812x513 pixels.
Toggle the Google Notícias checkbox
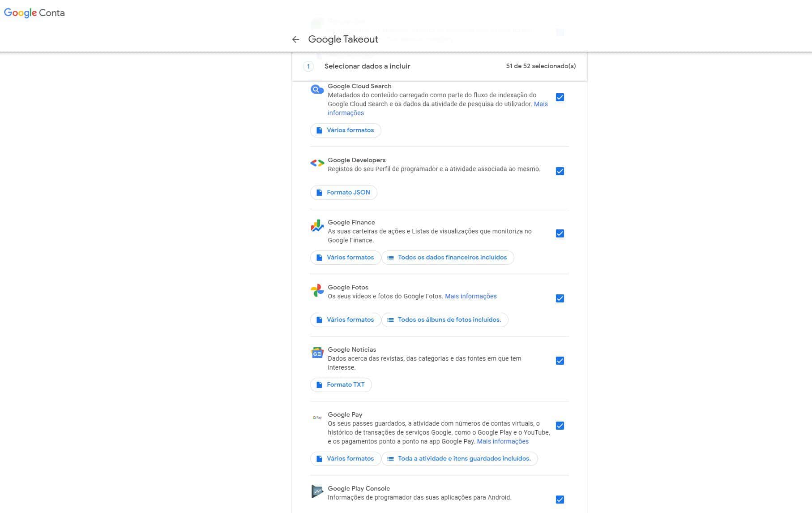click(x=560, y=361)
